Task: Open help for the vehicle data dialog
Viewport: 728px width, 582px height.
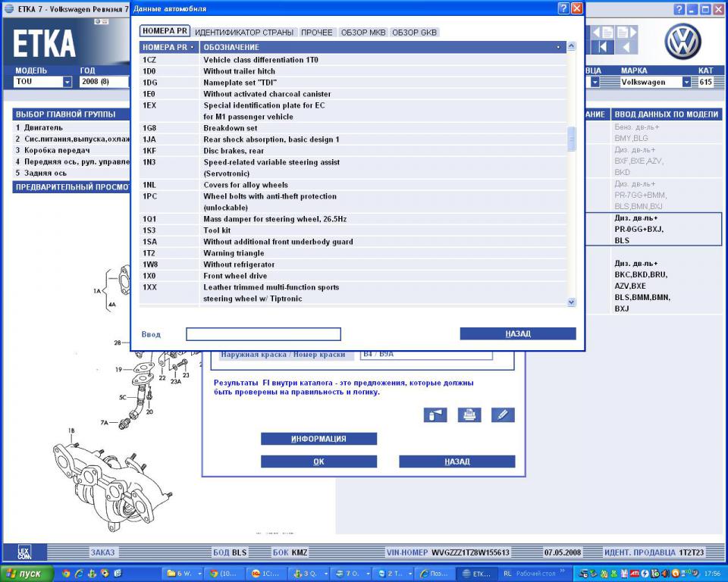Action: click(x=563, y=8)
